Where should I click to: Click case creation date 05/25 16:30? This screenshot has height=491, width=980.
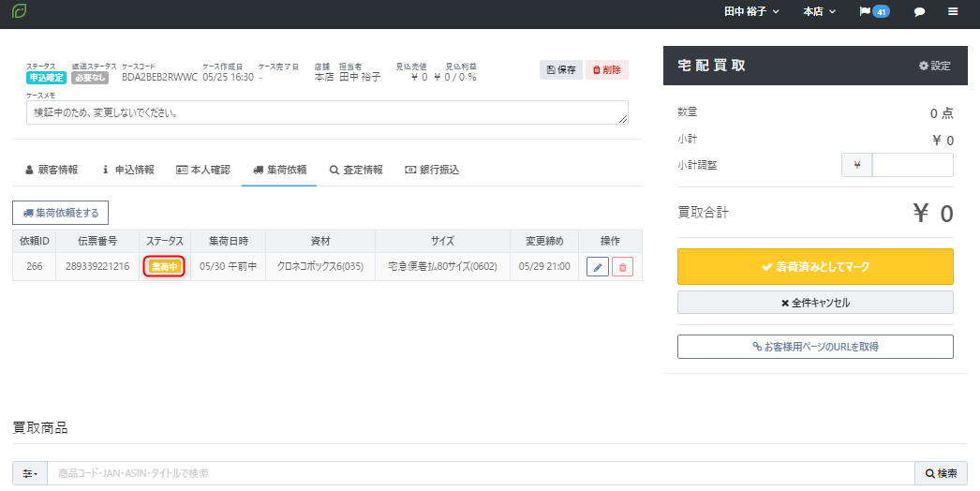[228, 77]
